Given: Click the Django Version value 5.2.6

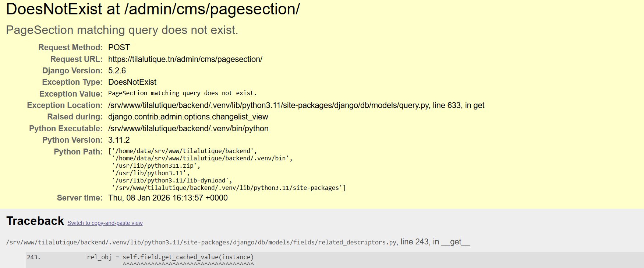Looking at the screenshot, I should click(117, 71).
